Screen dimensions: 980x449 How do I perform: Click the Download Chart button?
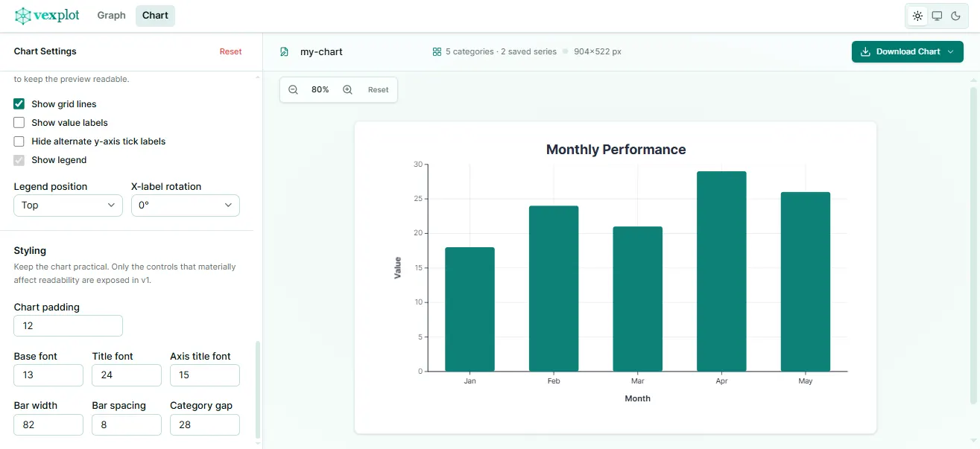pyautogui.click(x=902, y=52)
